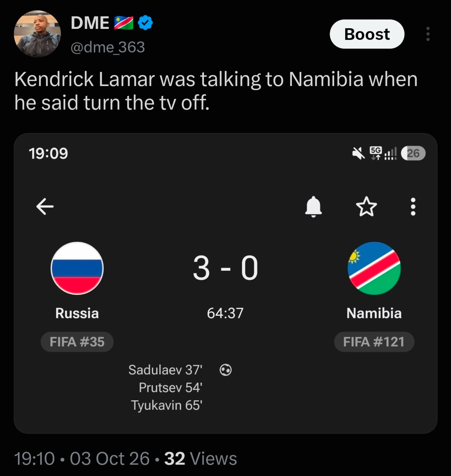This screenshot has width=451, height=476.
Task: Open the match screen's vertical dots menu
Action: coord(413,207)
